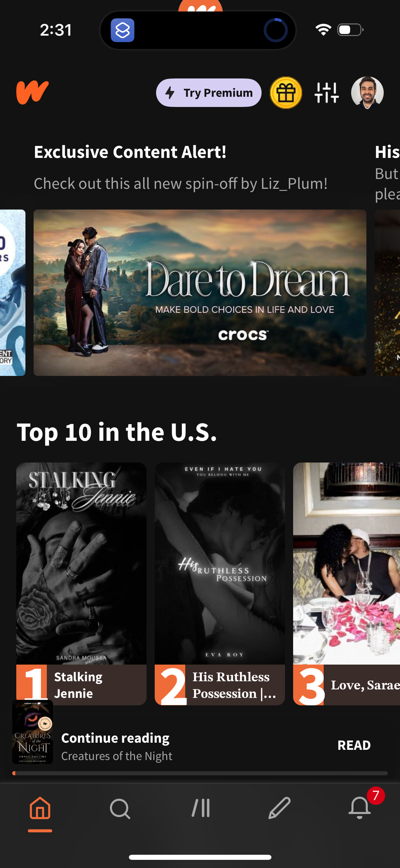The width and height of the screenshot is (400, 868).
Task: Tap the Wattpad orange logo
Action: [x=33, y=92]
